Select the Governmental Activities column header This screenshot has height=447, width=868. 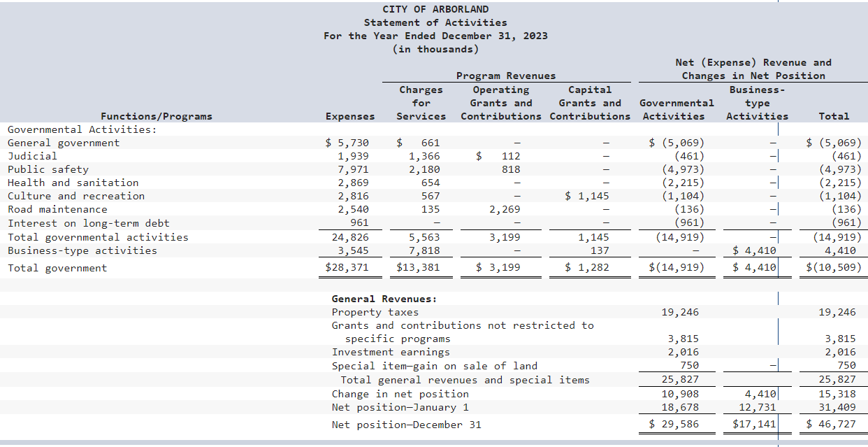(x=675, y=110)
